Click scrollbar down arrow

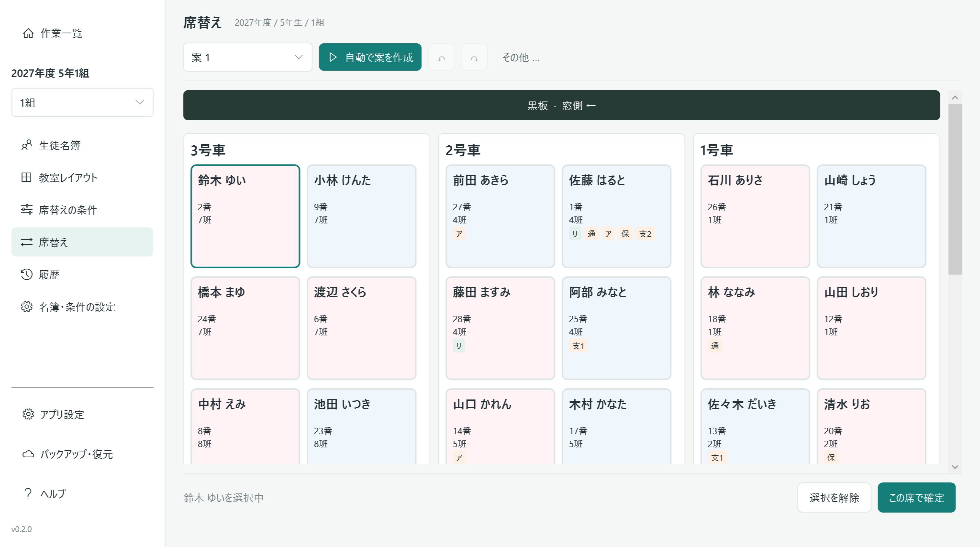pos(955,467)
